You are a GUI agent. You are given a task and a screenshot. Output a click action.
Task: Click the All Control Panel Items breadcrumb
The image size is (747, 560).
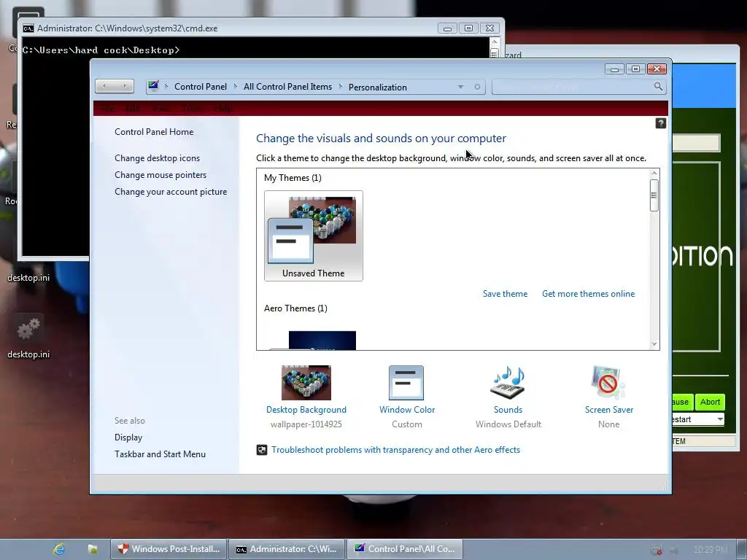(x=287, y=87)
